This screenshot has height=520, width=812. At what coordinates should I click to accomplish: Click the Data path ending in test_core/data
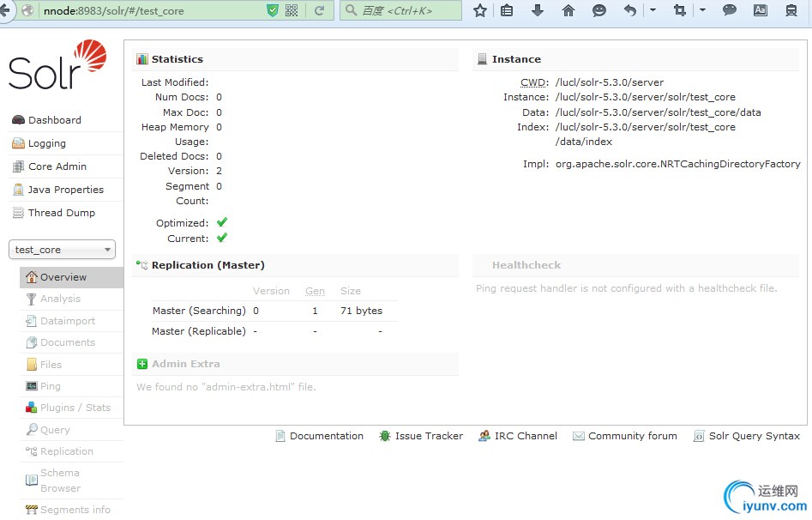659,112
